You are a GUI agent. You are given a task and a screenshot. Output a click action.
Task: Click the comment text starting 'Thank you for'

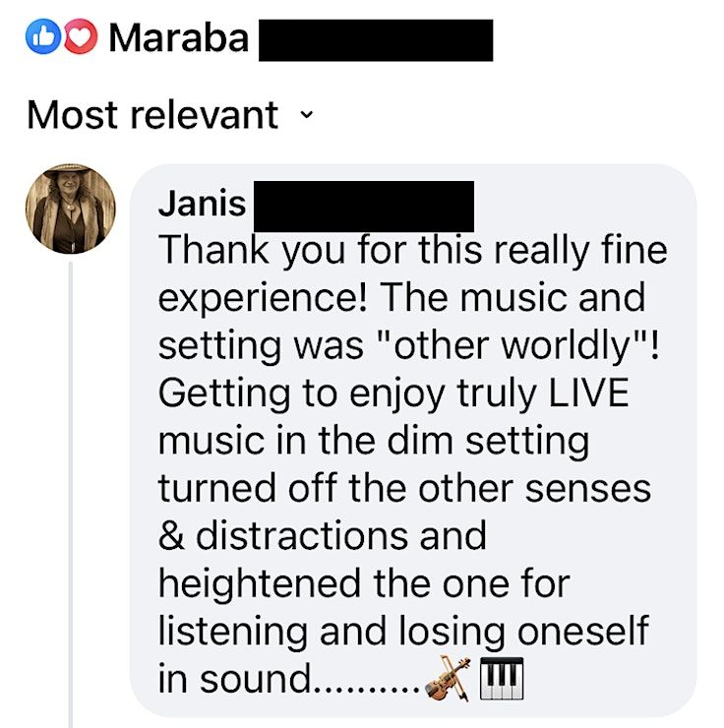coord(412,464)
